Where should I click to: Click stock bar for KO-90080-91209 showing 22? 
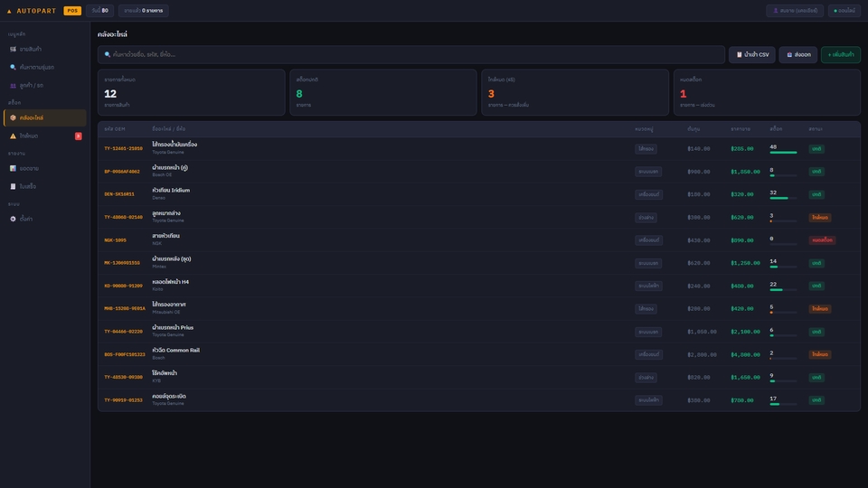click(x=783, y=289)
